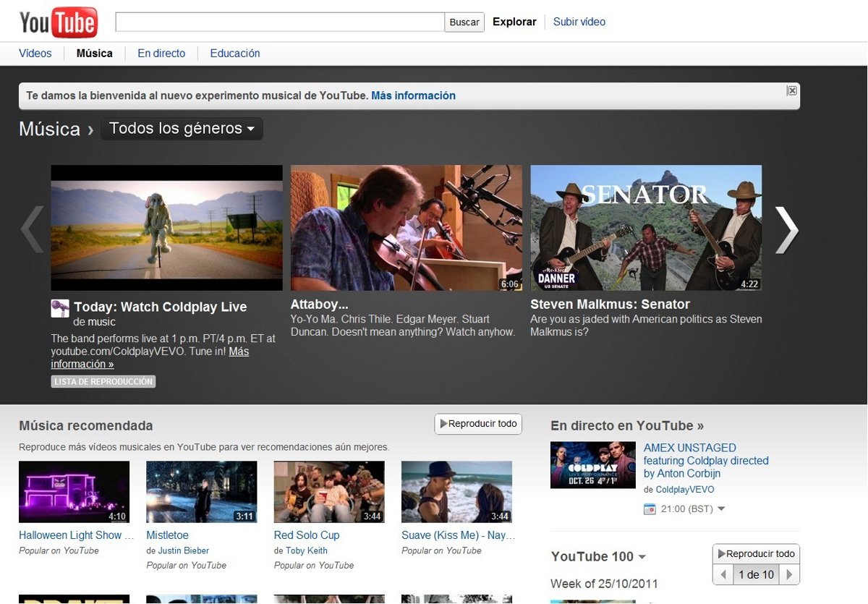Click the calendar icon next to 21:00 (BST)
Viewport: 868px width, 604px height.
pos(650,509)
